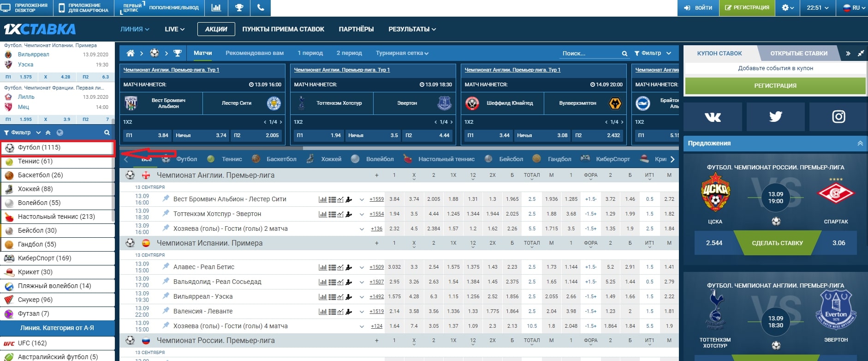This screenshot has width=868, height=361.
Task: Toggle pin for Валенсия - Леванте match
Action: pyautogui.click(x=166, y=311)
